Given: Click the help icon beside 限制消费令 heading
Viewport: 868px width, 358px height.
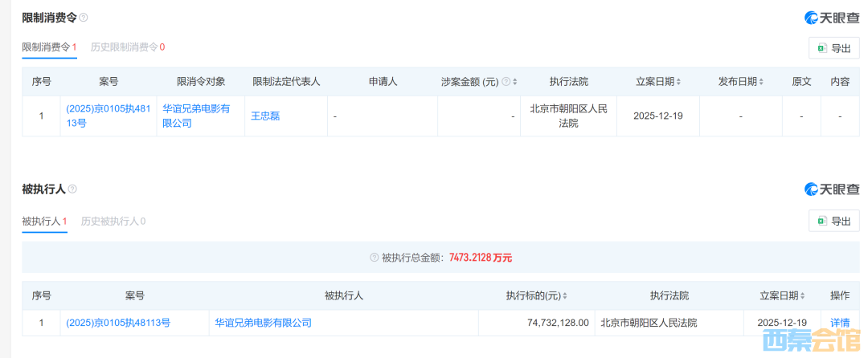Looking at the screenshot, I should [84, 18].
